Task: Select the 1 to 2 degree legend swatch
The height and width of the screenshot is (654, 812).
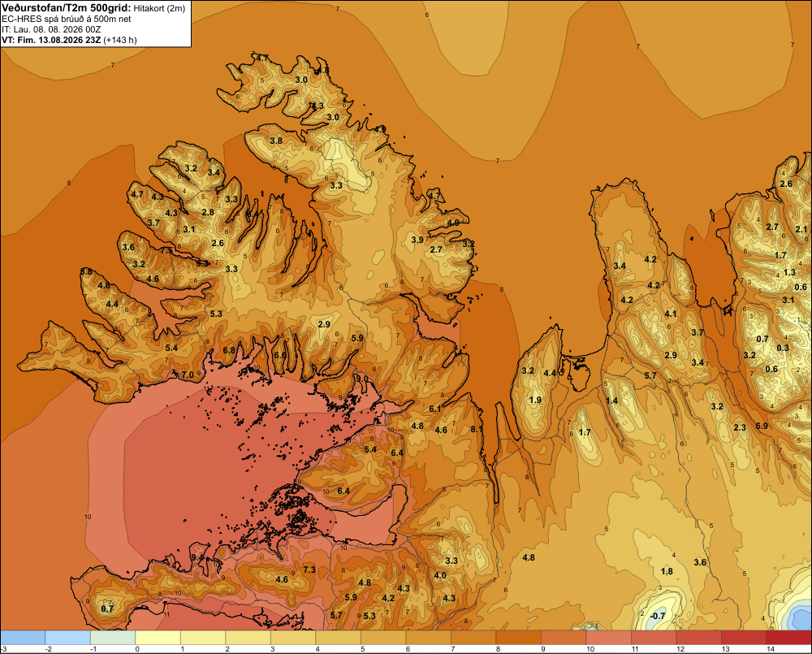Action: click(203, 638)
